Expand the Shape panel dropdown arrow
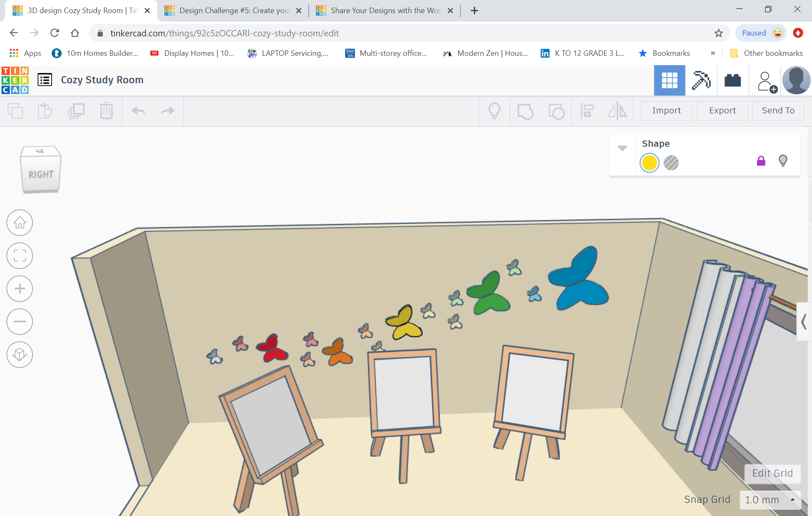812x516 pixels. [x=623, y=147]
